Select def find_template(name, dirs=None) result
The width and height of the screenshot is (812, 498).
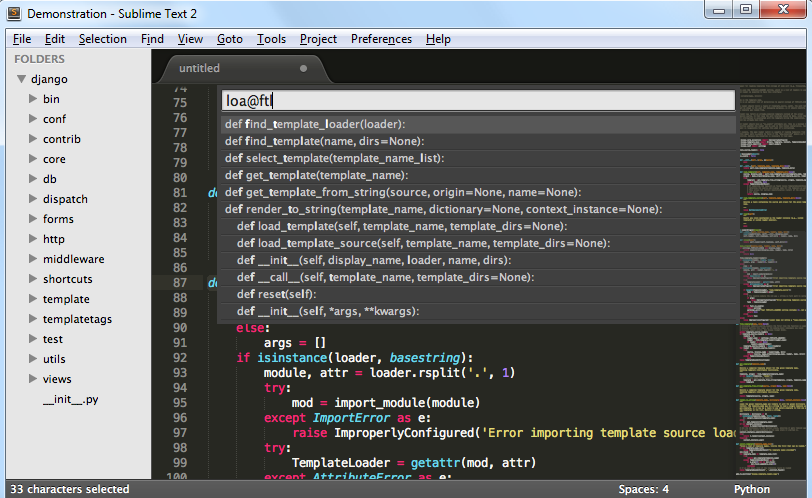(478, 141)
